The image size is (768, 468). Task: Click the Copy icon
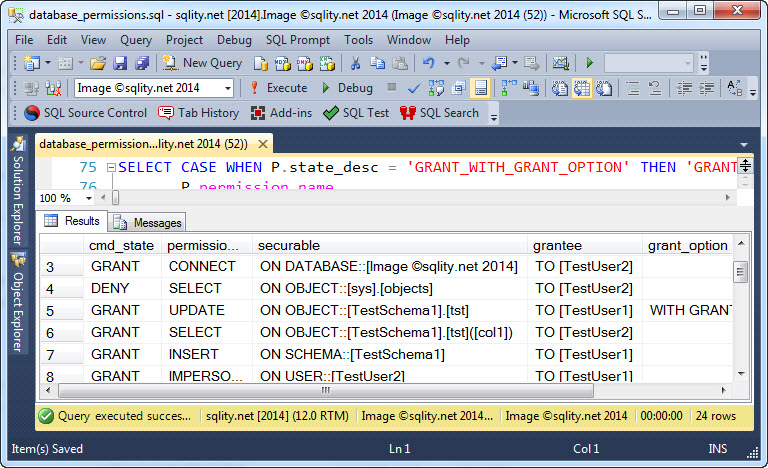(377, 63)
